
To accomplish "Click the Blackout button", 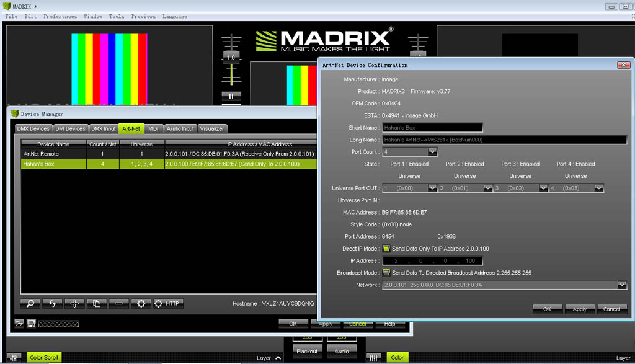I will click(x=307, y=352).
